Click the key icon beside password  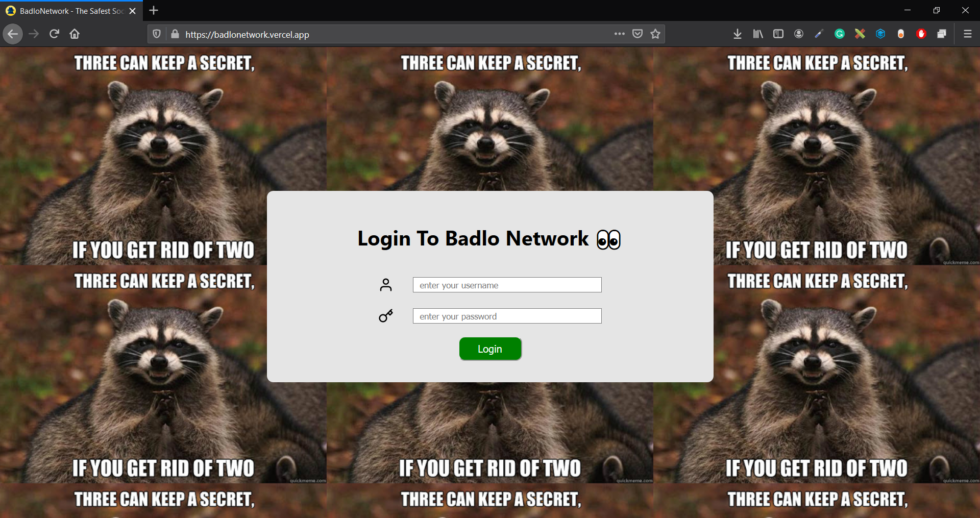[386, 316]
